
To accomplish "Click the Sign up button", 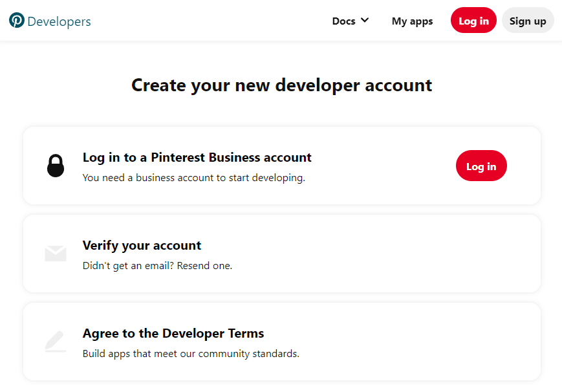I will coord(528,21).
